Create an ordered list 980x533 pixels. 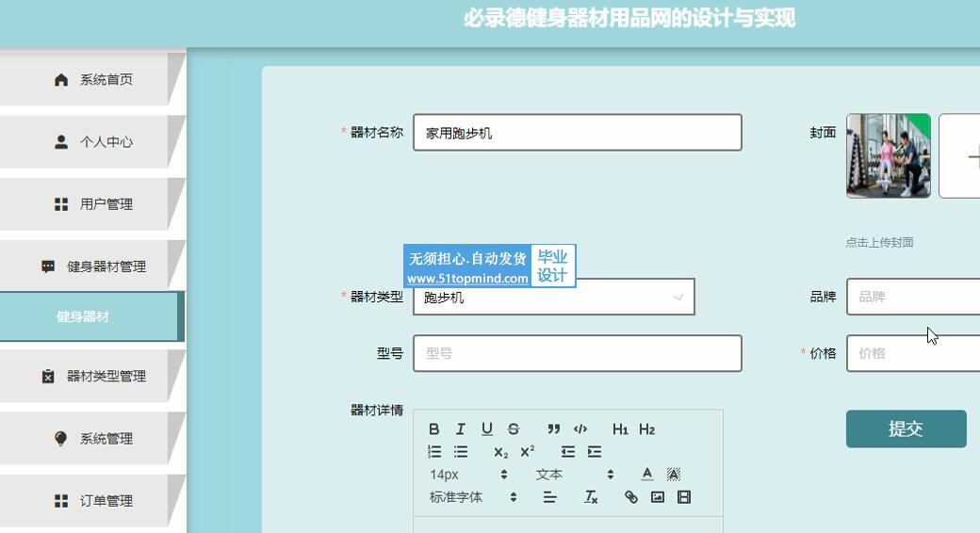click(433, 452)
